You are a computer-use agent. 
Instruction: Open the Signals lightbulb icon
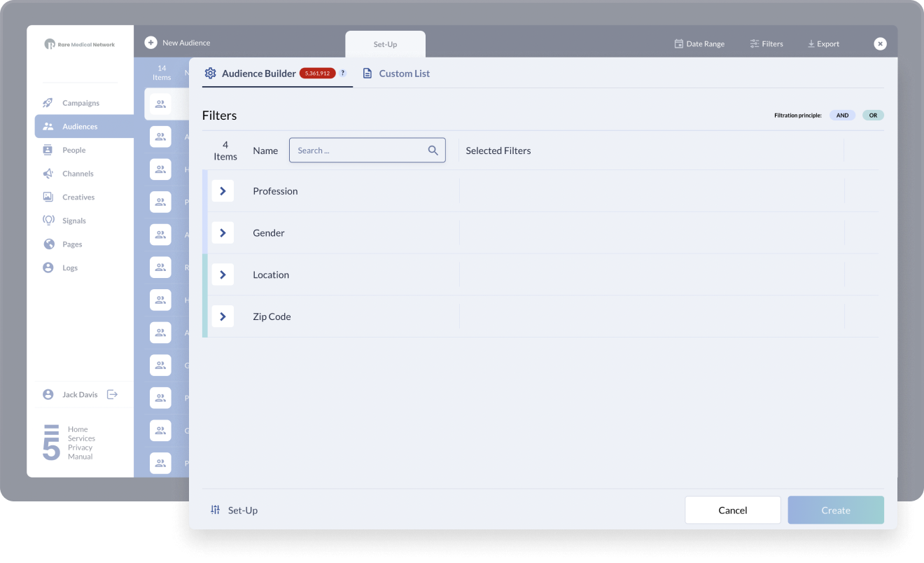48,221
